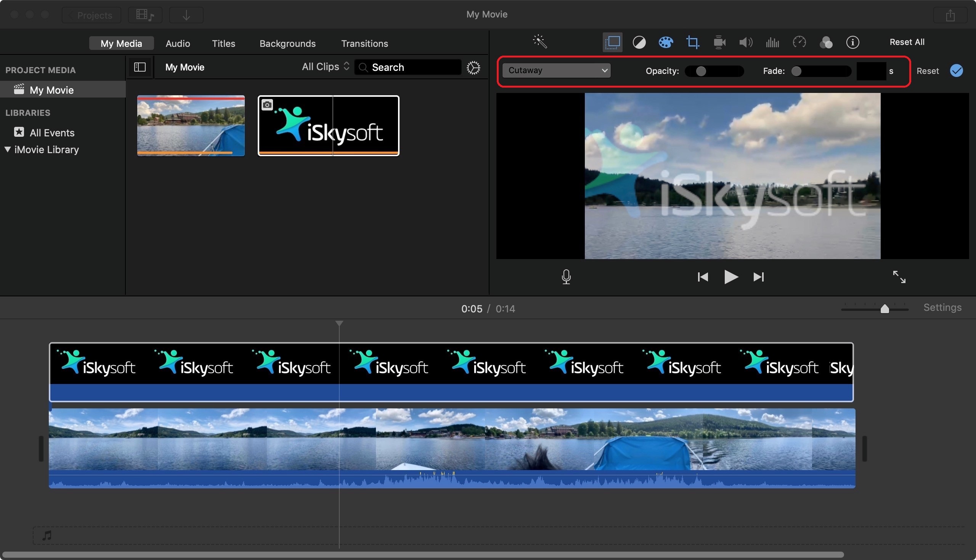Open color balance icon
Viewport: 976px width, 560px height.
click(x=639, y=42)
